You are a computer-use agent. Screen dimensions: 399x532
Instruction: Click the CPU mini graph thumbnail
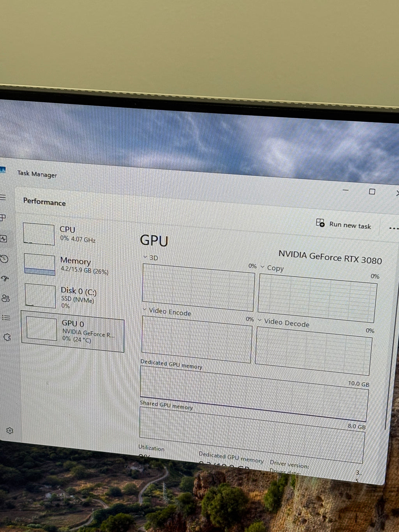pos(39,234)
